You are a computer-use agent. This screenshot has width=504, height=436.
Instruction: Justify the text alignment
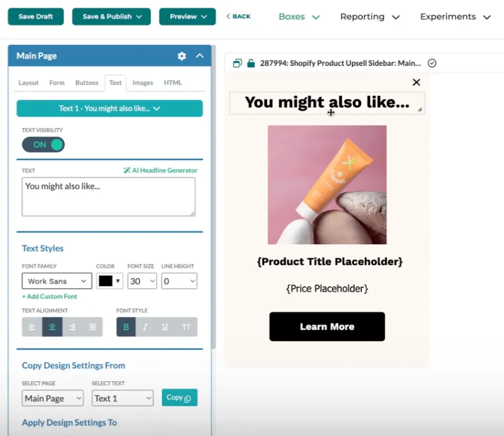click(93, 327)
